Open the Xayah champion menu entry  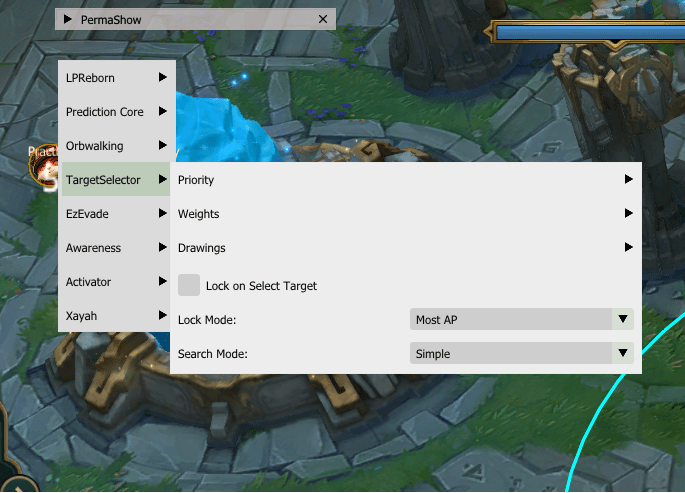116,316
